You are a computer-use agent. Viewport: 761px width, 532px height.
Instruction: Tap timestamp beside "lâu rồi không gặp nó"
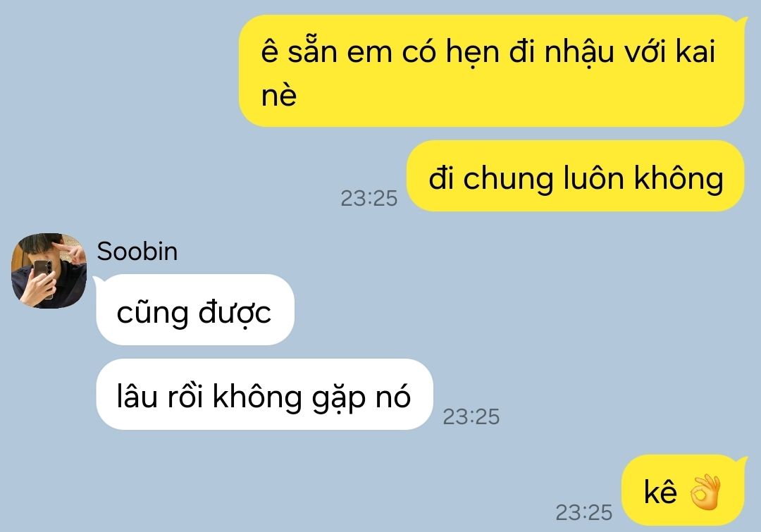[471, 416]
